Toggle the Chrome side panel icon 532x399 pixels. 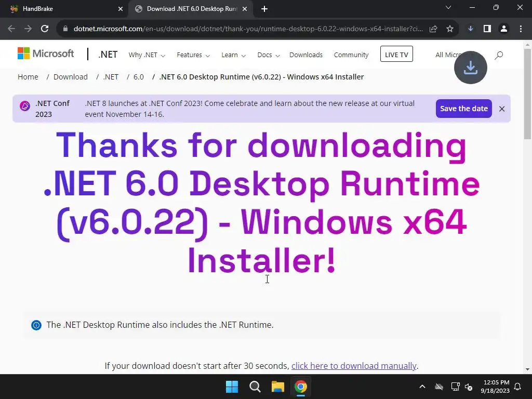coord(487,29)
